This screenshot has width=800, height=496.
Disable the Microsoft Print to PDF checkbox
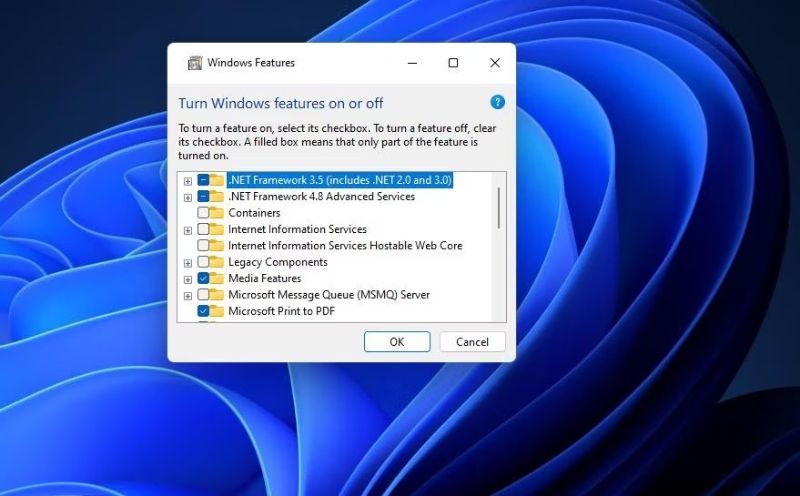click(203, 311)
